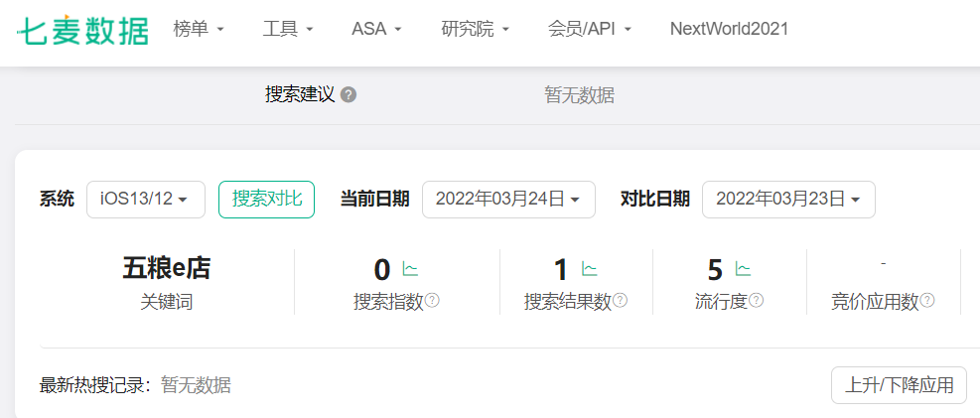Click the question mark beside 竞价应用数

pyautogui.click(x=927, y=301)
